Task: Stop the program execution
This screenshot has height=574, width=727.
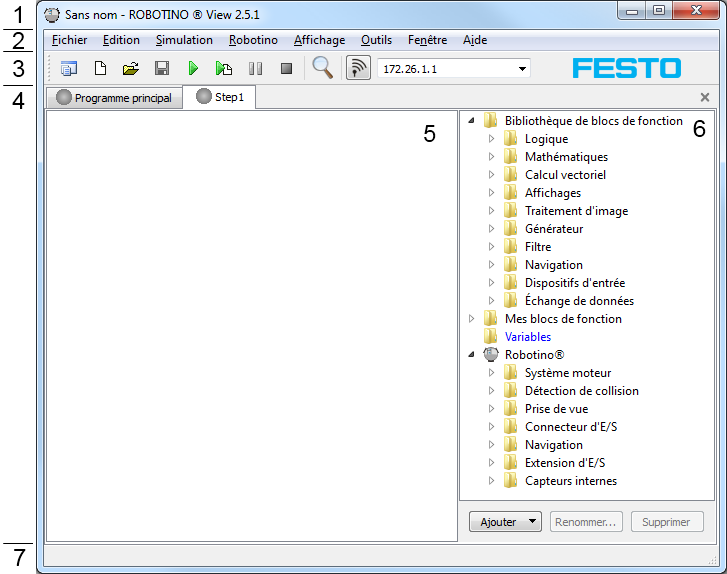Action: (287, 69)
